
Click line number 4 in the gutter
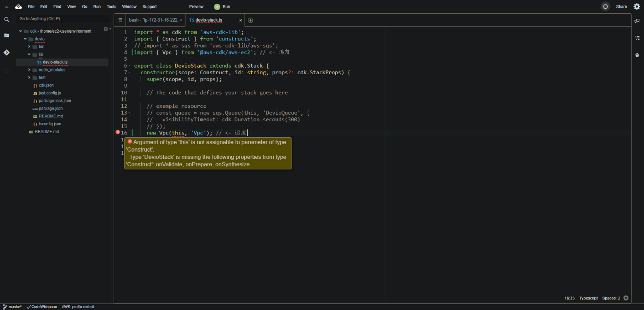(125, 53)
